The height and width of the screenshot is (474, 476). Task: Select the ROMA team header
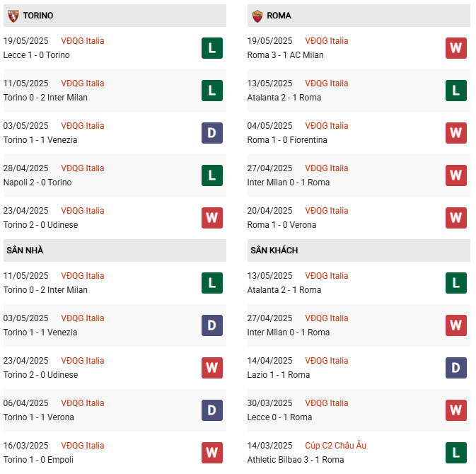click(279, 16)
